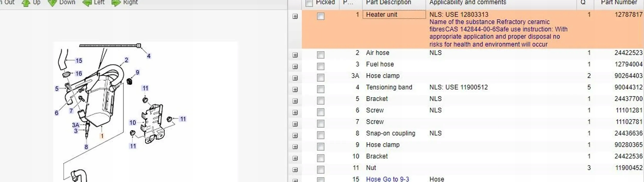Check the Picked box for Fuel hose
The width and height of the screenshot is (644, 182).
click(320, 67)
